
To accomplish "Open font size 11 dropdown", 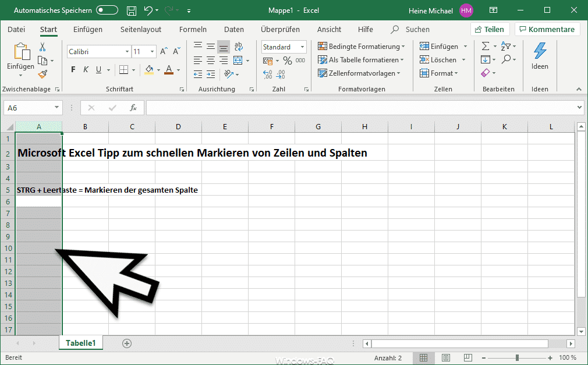I will pyautogui.click(x=152, y=51).
